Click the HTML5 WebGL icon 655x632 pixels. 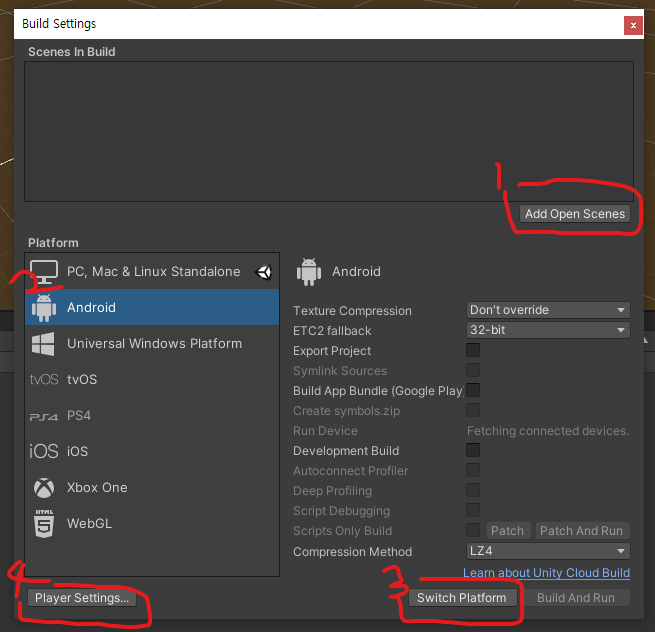click(x=44, y=523)
